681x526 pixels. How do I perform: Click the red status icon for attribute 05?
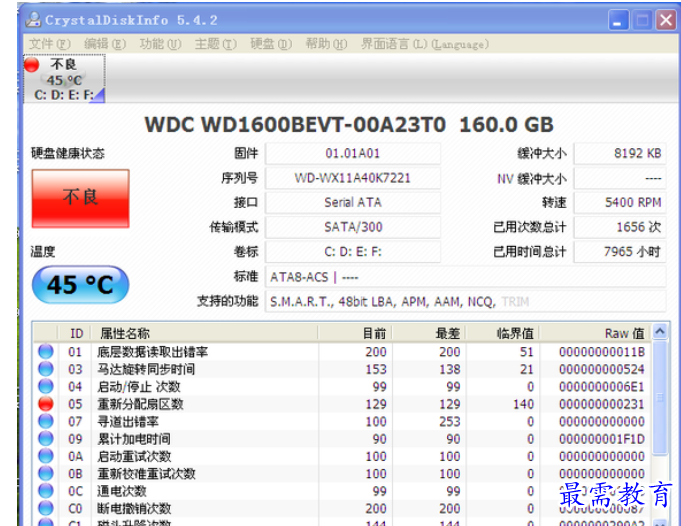tap(46, 404)
